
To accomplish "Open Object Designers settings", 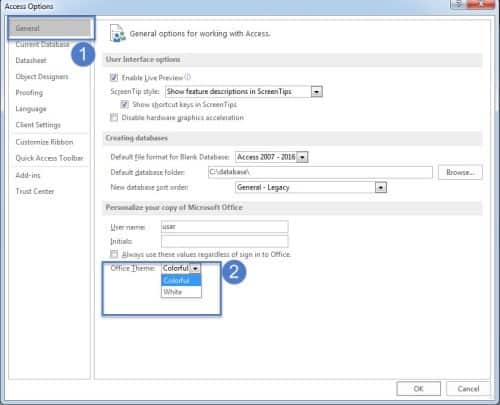I will [x=42, y=76].
